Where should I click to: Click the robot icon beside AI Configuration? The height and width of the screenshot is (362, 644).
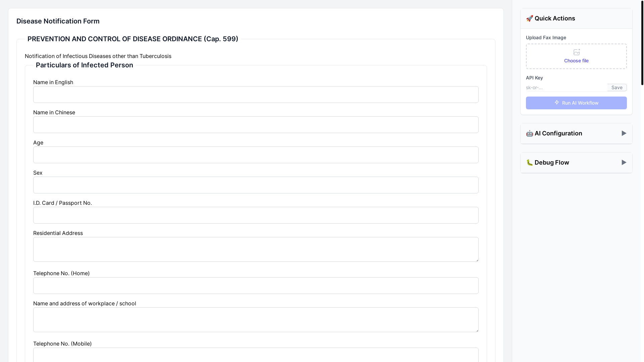click(x=530, y=133)
